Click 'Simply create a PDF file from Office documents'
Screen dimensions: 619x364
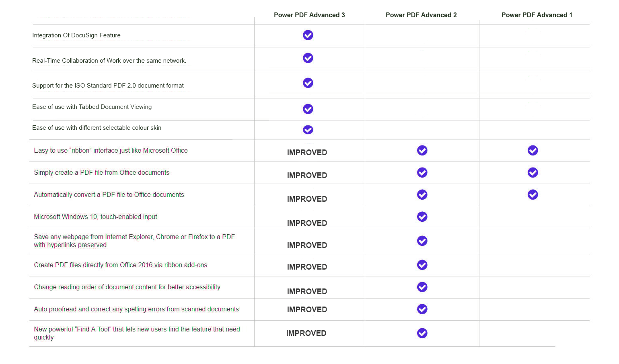(x=102, y=172)
